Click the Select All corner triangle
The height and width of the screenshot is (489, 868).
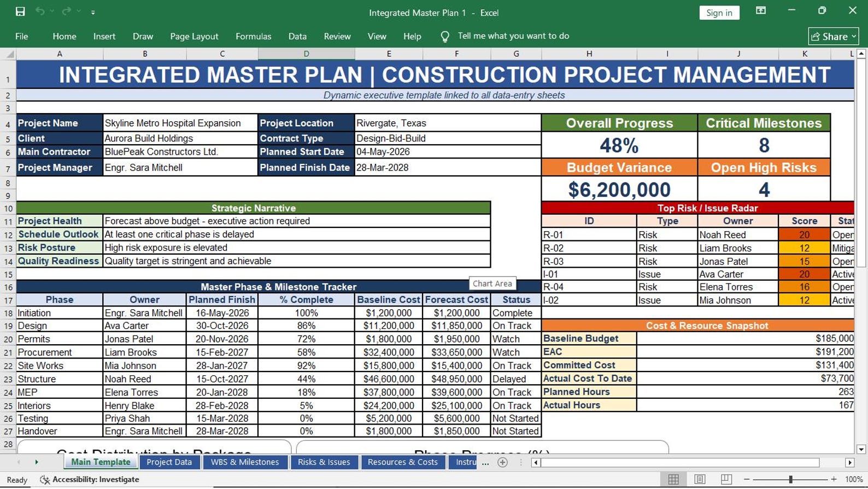click(9, 54)
